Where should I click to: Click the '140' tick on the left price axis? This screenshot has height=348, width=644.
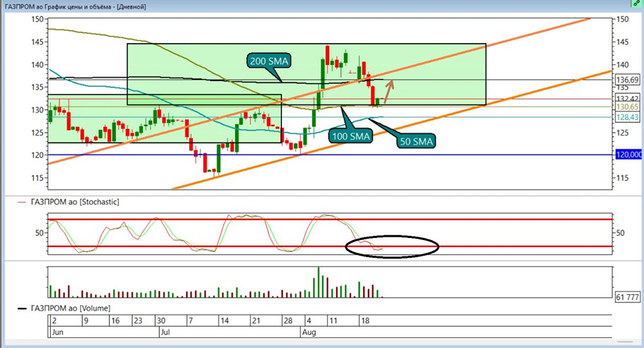(x=37, y=64)
